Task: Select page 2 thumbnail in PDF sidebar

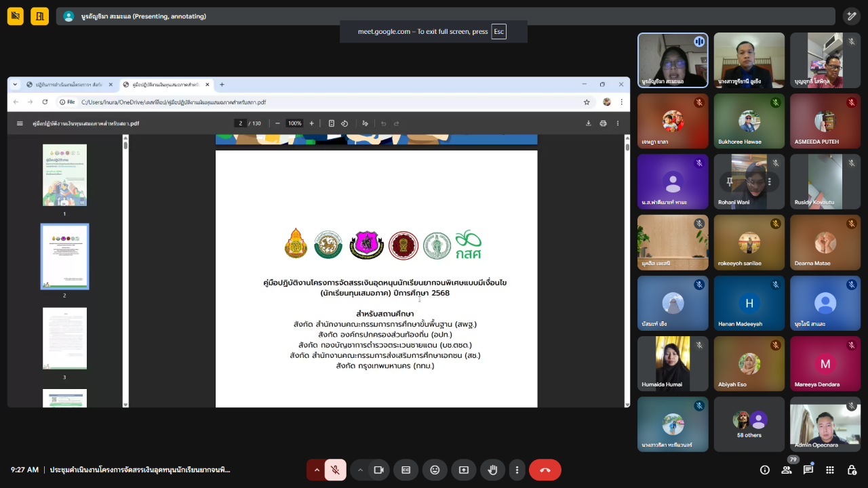Action: point(64,256)
